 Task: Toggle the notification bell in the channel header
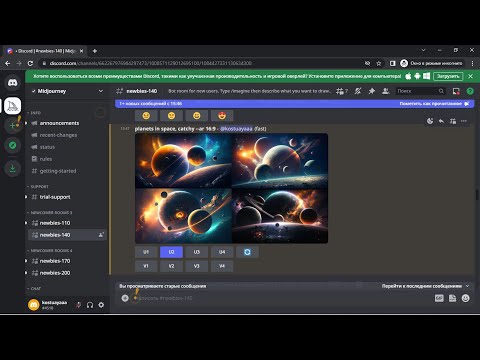pos(358,91)
